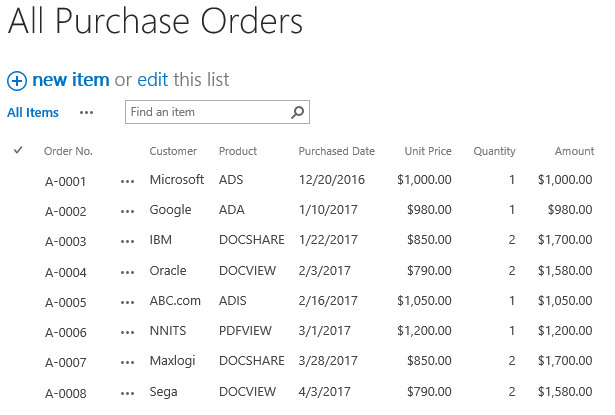
Task: Open ellipsis menu for order A-0008
Action: tap(127, 393)
